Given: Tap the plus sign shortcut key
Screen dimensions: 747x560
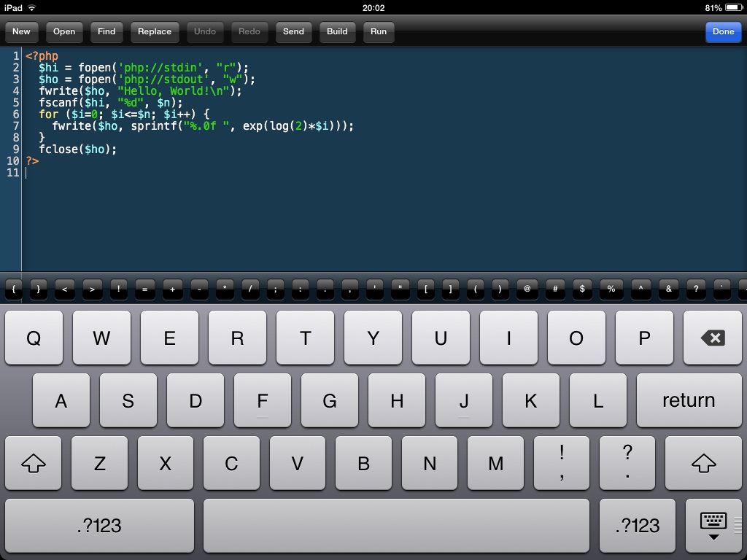Looking at the screenshot, I should (172, 289).
